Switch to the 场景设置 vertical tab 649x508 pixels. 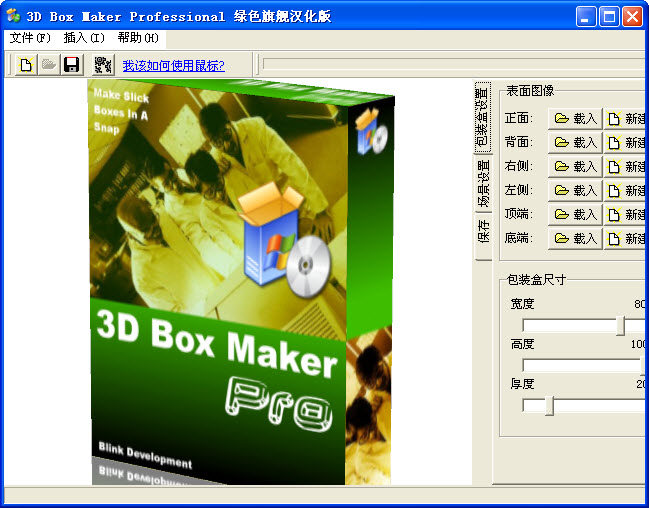483,183
